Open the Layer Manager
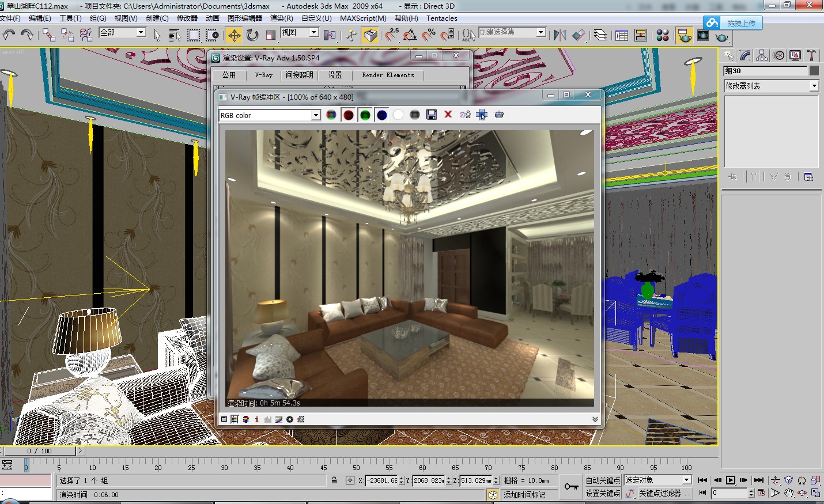Image resolution: width=824 pixels, height=504 pixels. click(600, 35)
